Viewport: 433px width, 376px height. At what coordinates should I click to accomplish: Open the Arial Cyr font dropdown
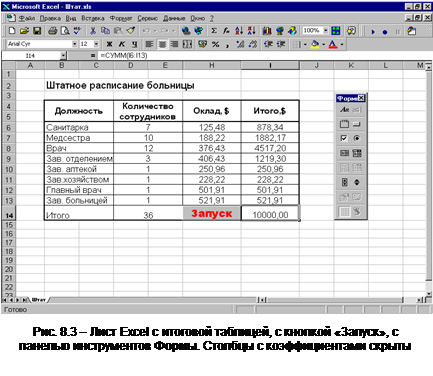tap(75, 44)
